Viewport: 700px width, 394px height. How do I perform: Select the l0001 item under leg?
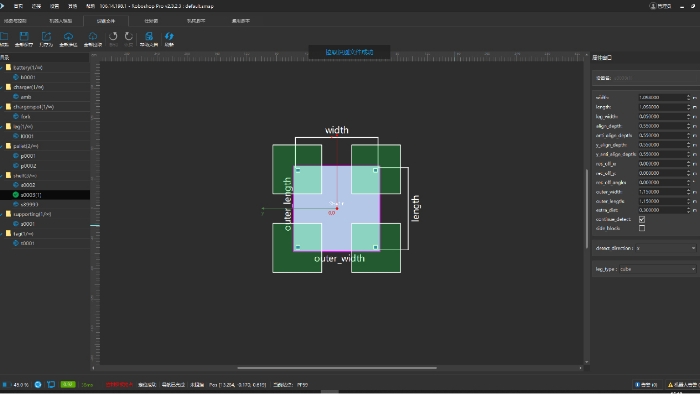[x=27, y=136]
